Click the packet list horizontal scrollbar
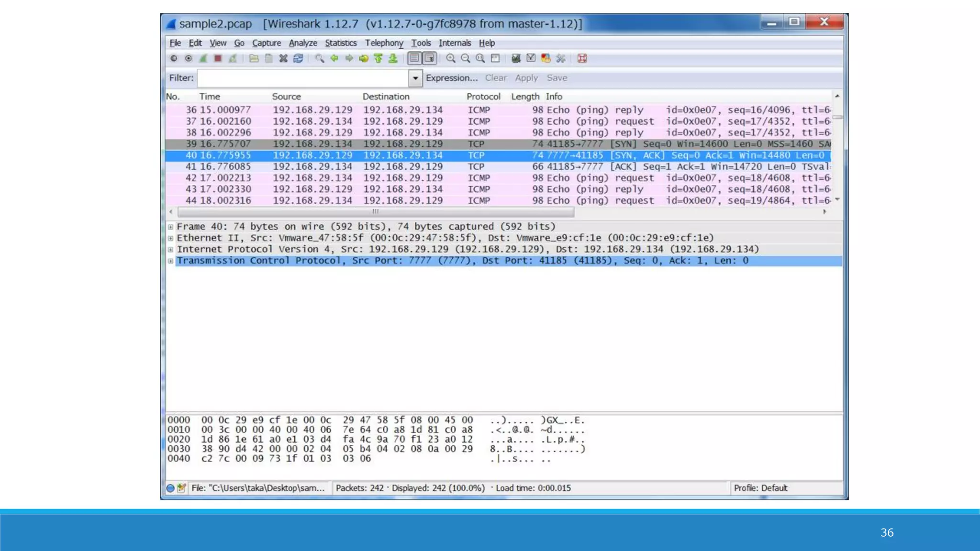Screen dimensions: 980x551 [375, 211]
